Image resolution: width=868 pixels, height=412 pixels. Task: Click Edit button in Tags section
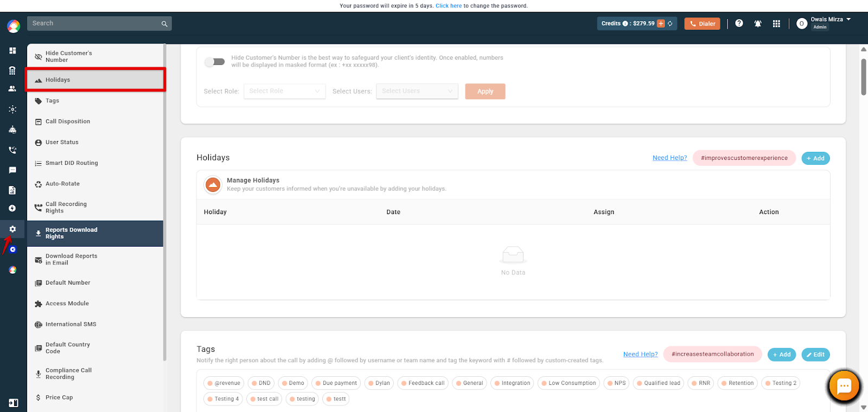click(x=815, y=355)
